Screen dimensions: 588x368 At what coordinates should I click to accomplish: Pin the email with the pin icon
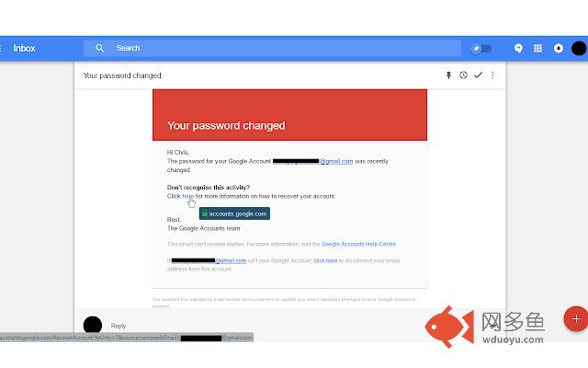pyautogui.click(x=449, y=75)
